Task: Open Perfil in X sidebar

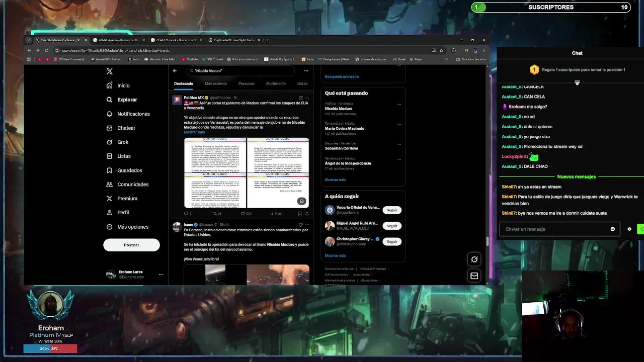Action: click(118, 212)
